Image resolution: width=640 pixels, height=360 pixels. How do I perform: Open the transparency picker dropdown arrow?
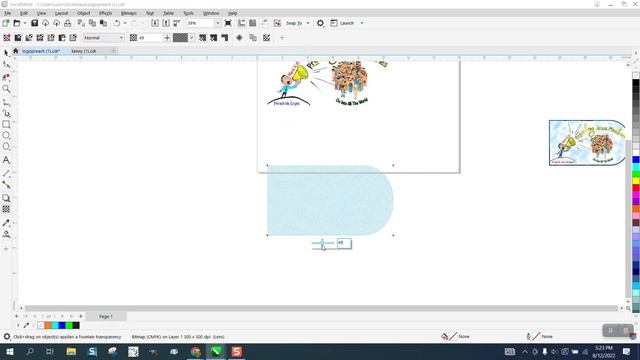[x=191, y=38]
